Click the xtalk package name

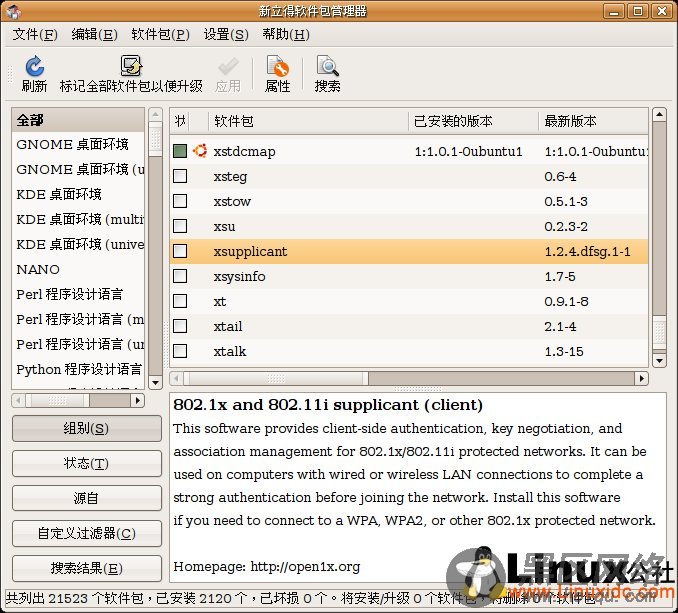click(230, 351)
